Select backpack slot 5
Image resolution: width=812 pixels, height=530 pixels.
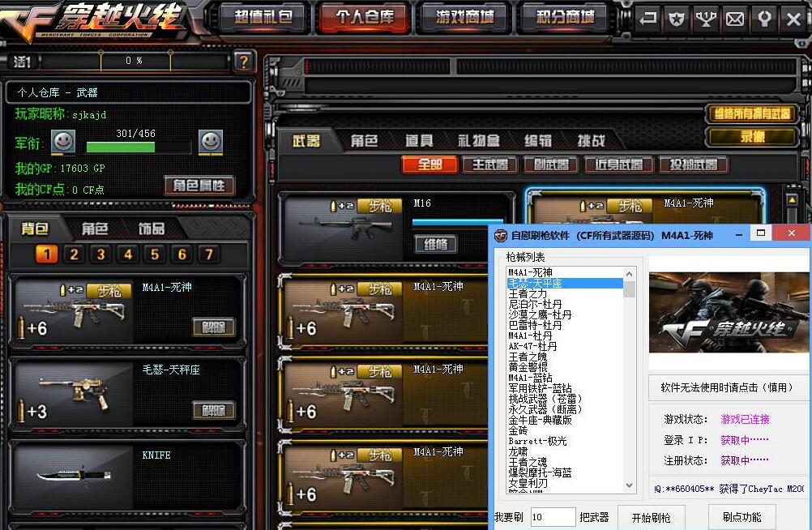point(155,254)
